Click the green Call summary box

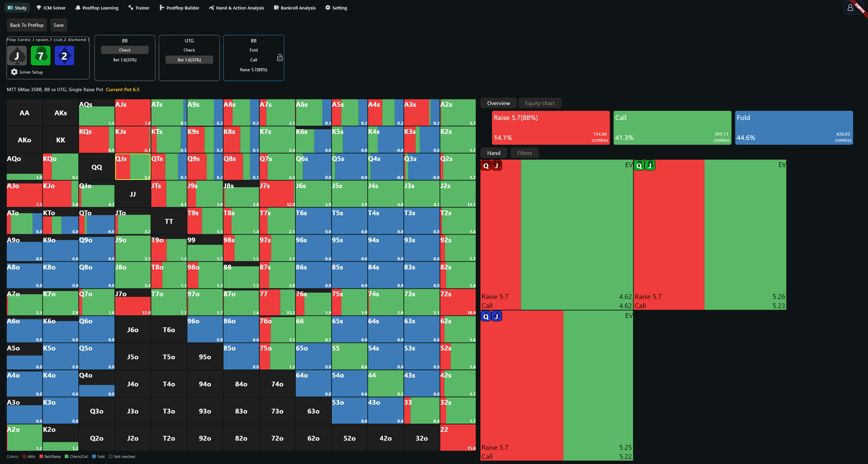click(672, 128)
